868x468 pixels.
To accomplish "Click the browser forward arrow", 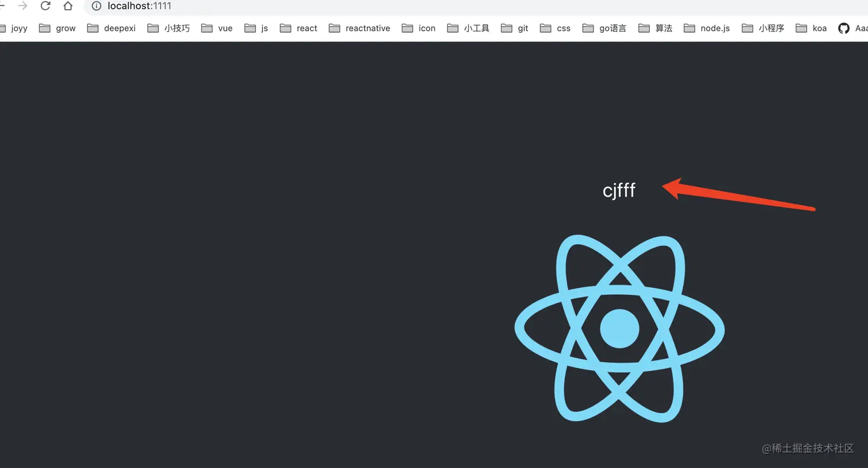I will [22, 6].
